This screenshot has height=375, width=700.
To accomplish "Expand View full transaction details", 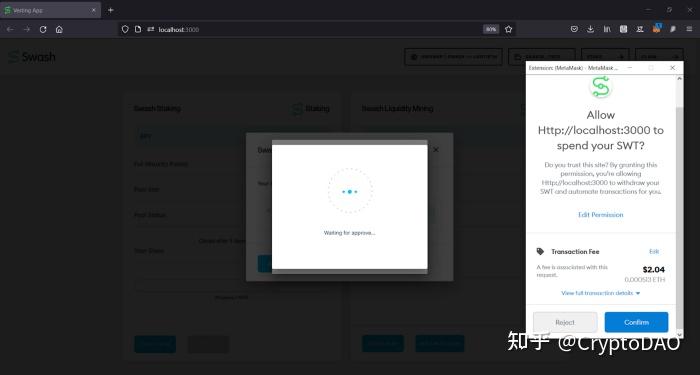I will click(600, 293).
